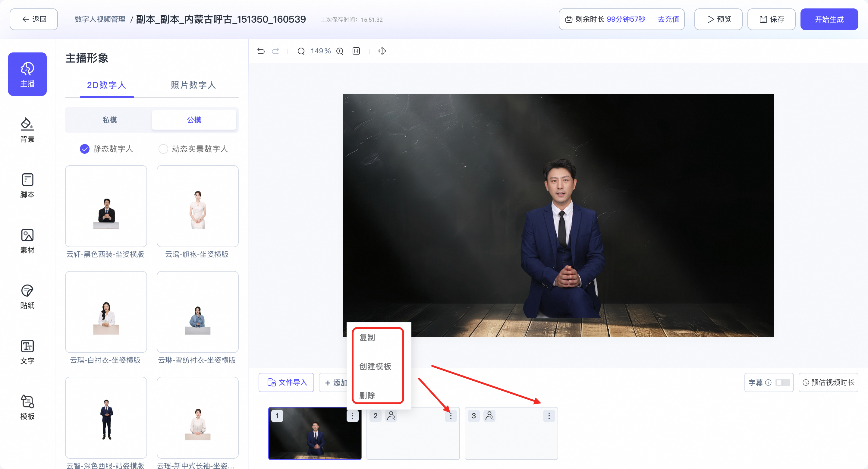The width and height of the screenshot is (868, 469).
Task: Click the 保存 save button
Action: click(x=771, y=19)
